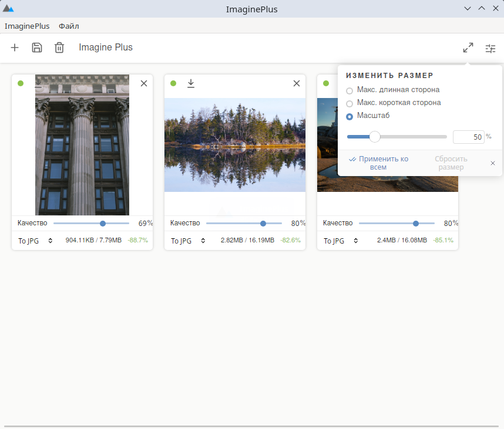Click the 2.82MB / 16.19MB size text
This screenshot has height=429, width=504.
pyautogui.click(x=247, y=240)
